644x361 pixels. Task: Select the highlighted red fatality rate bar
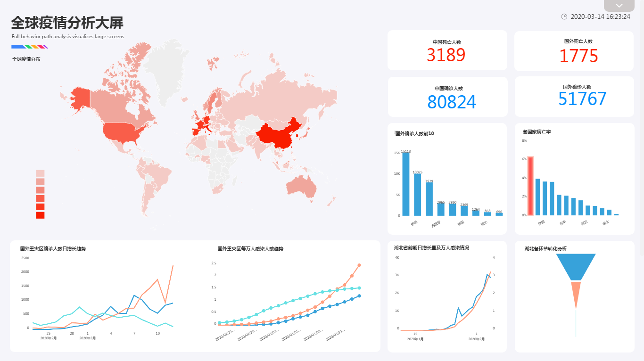pos(530,186)
